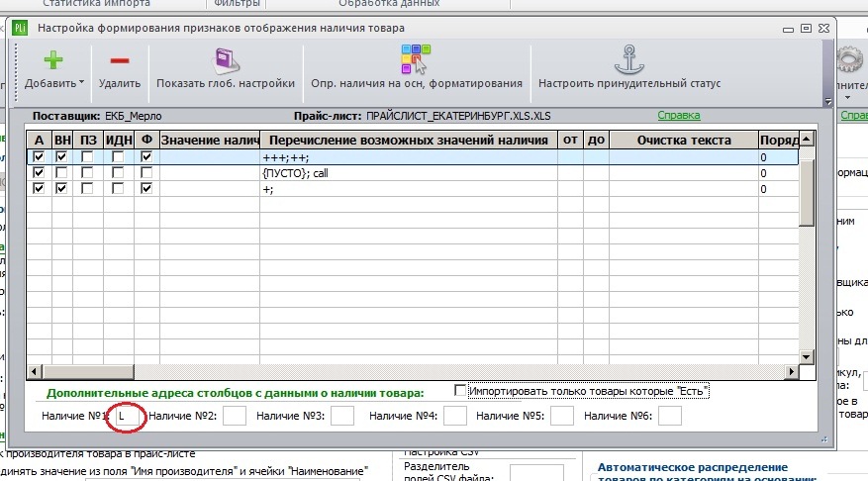Open toolbar overflow arrow at right edge

828,101
